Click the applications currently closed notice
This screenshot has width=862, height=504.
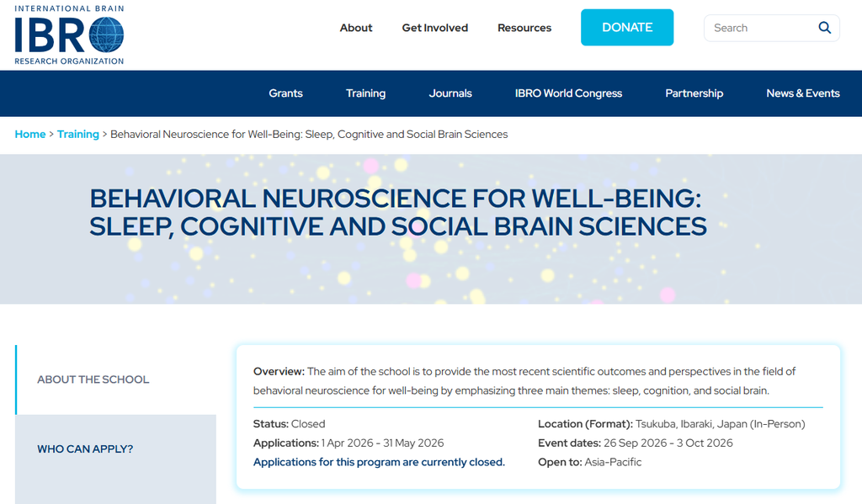[379, 462]
